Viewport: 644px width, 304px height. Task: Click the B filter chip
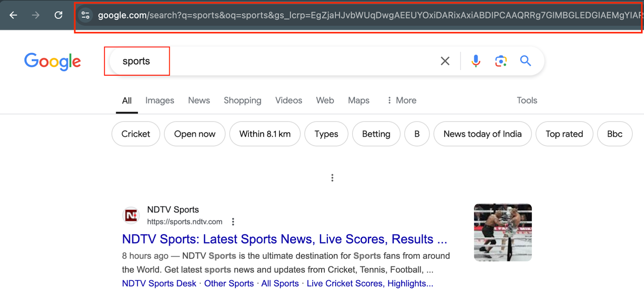coord(417,134)
